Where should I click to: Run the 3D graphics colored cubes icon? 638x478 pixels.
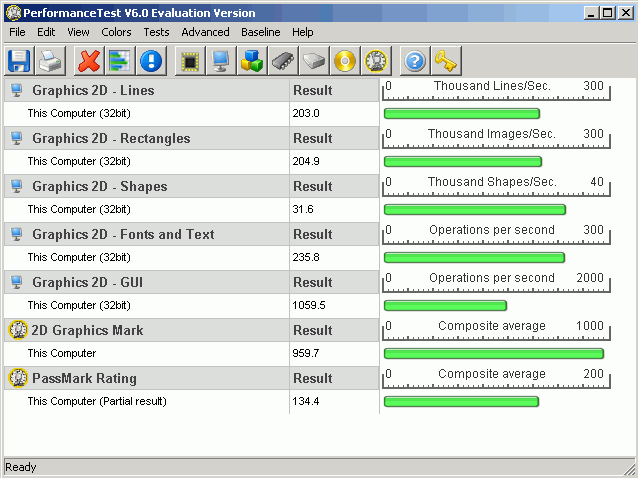tap(252, 61)
